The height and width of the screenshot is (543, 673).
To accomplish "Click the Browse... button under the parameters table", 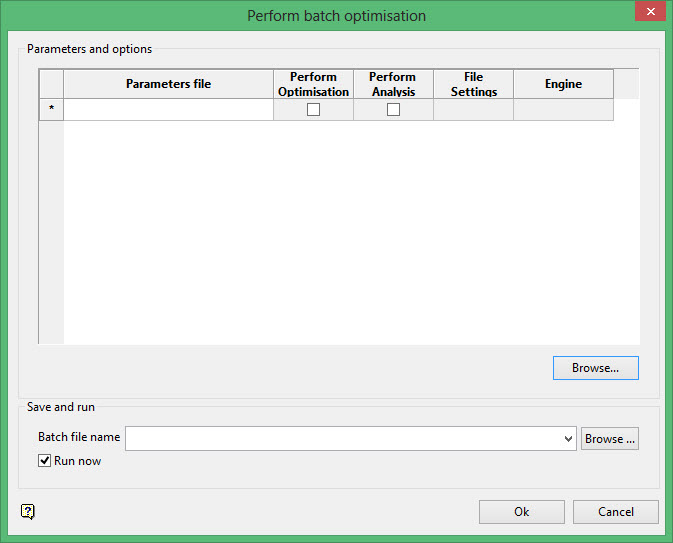I will click(596, 368).
